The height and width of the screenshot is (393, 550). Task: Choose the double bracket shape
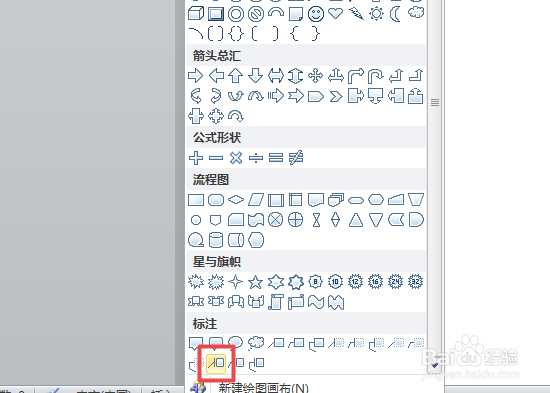pyautogui.click(x=215, y=34)
